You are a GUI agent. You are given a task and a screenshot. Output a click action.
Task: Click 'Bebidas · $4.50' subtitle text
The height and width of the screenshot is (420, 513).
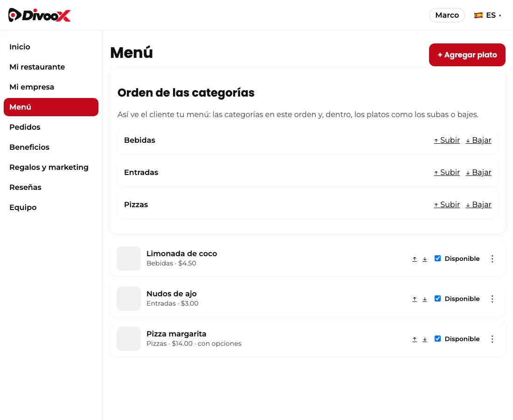coord(172,263)
